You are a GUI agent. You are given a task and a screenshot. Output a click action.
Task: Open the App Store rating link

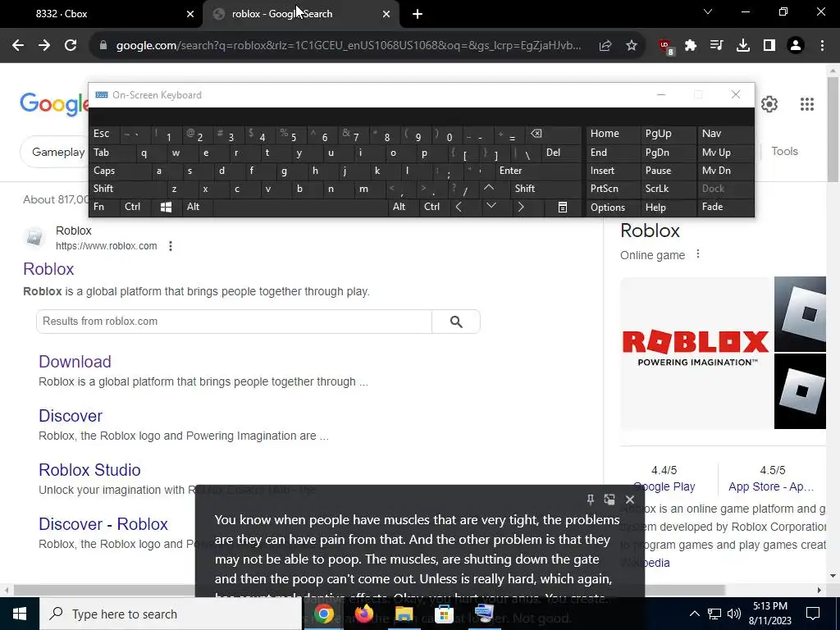click(x=770, y=486)
